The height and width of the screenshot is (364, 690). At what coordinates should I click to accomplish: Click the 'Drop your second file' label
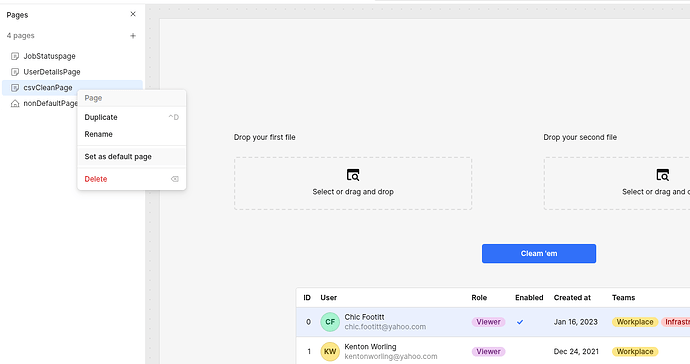coord(580,137)
